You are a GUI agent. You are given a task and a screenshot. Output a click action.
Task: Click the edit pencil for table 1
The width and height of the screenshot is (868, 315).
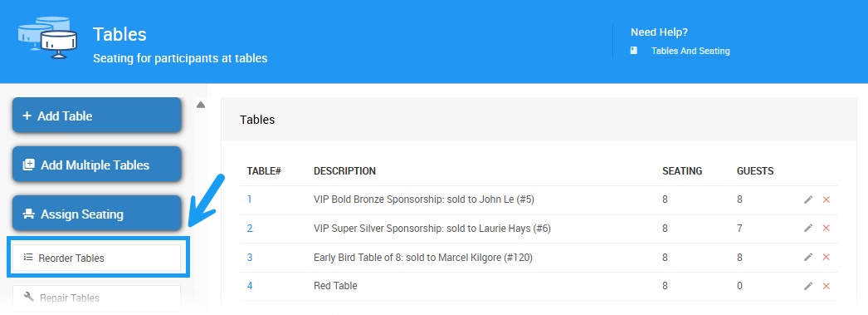point(808,199)
